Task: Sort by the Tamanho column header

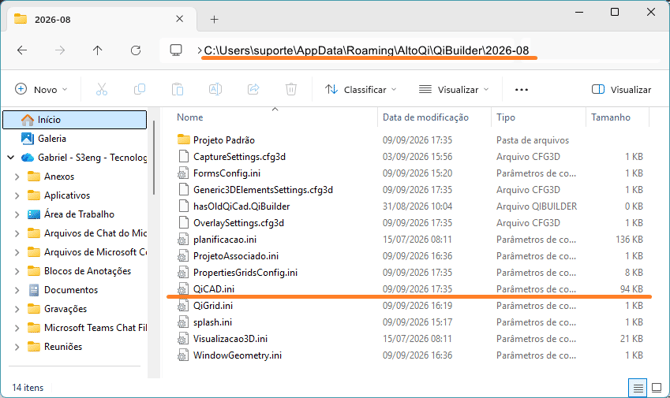Action: (610, 117)
